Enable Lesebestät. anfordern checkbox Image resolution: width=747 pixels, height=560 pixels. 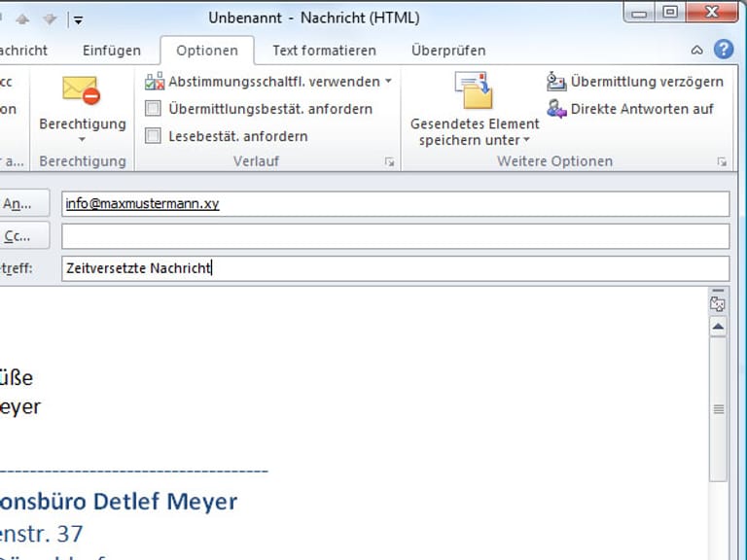[x=153, y=136]
